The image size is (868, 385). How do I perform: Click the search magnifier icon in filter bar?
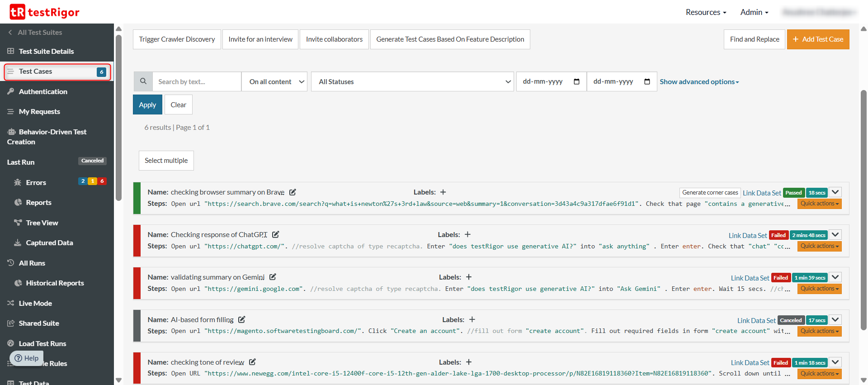(143, 81)
